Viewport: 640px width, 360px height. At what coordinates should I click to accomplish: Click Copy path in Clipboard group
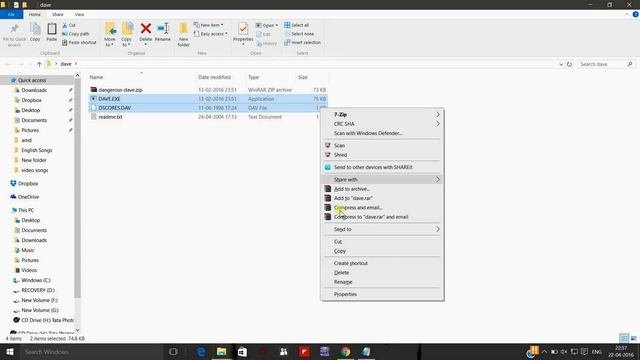tap(76, 34)
